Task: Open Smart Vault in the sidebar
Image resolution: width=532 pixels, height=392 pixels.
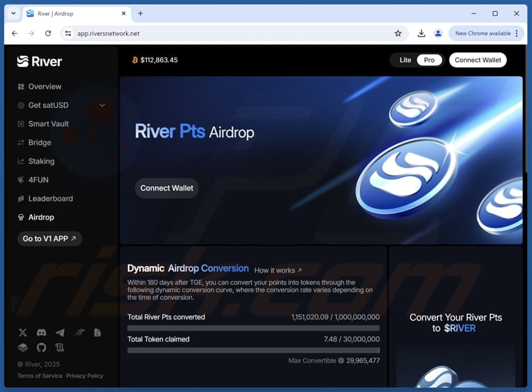Action: 43,124
